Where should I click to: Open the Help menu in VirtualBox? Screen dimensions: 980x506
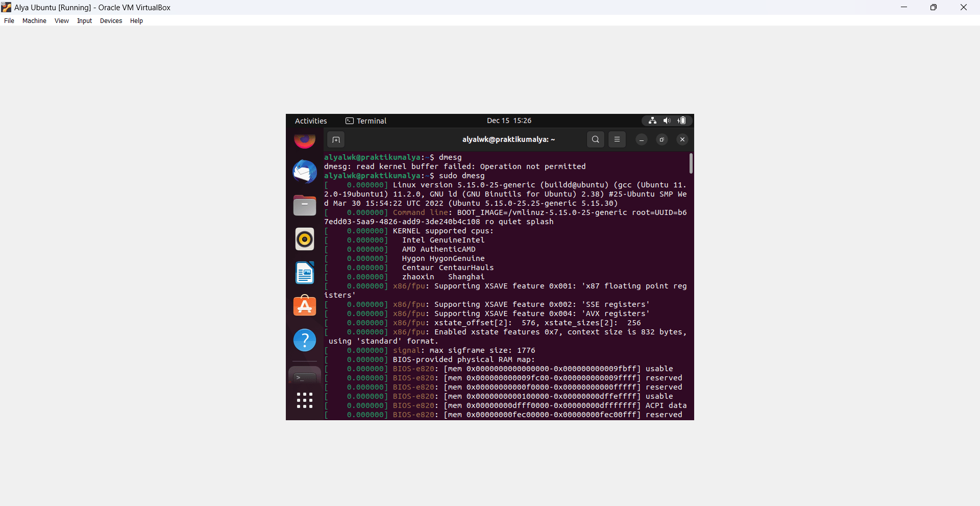(x=136, y=21)
